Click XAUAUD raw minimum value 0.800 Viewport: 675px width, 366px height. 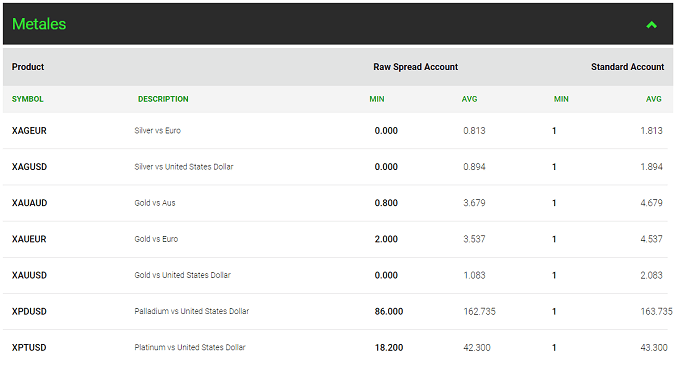[386, 203]
